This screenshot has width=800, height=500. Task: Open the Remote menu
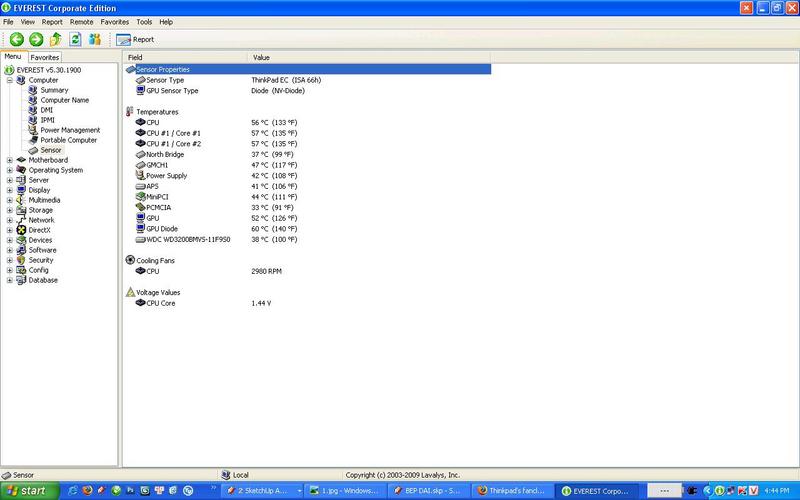point(81,21)
